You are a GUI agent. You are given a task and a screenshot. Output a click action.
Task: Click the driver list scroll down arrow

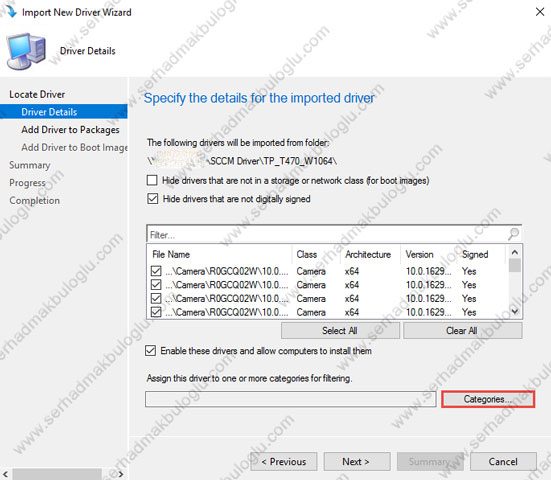click(x=515, y=311)
